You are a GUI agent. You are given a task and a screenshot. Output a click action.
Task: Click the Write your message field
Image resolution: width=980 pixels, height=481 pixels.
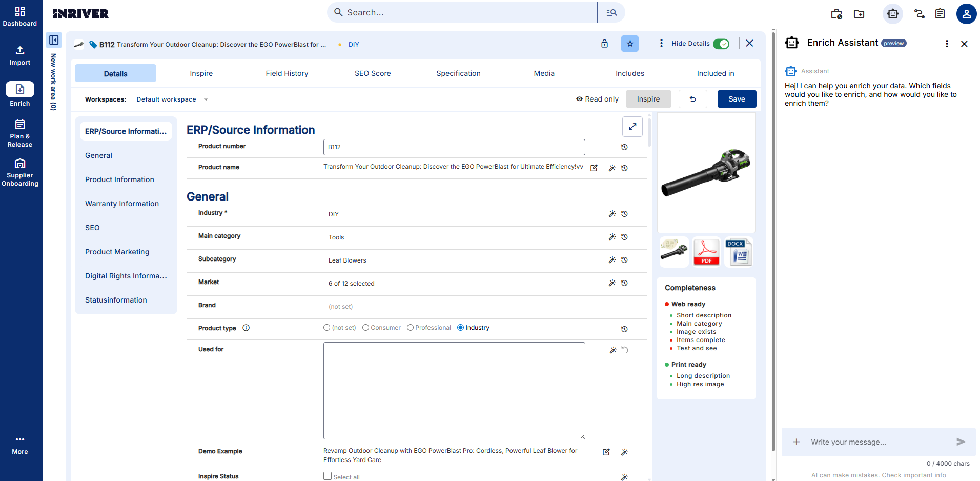pos(879,442)
